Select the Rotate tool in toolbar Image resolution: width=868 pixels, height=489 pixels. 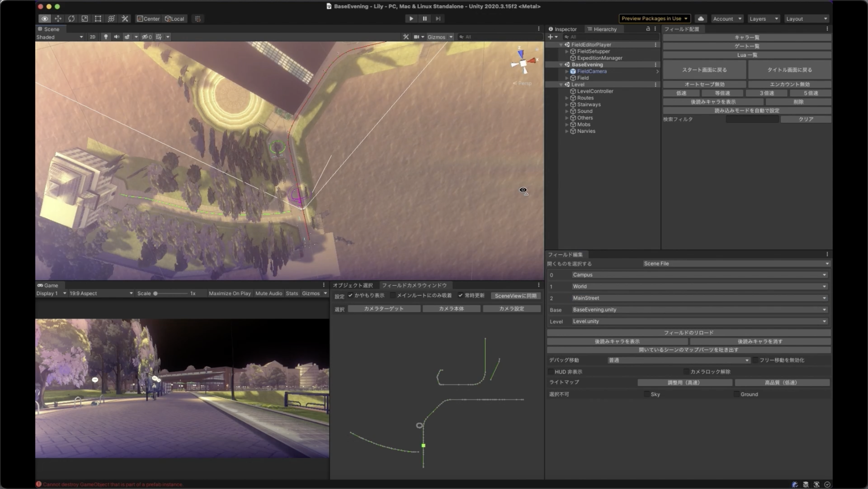coord(71,18)
